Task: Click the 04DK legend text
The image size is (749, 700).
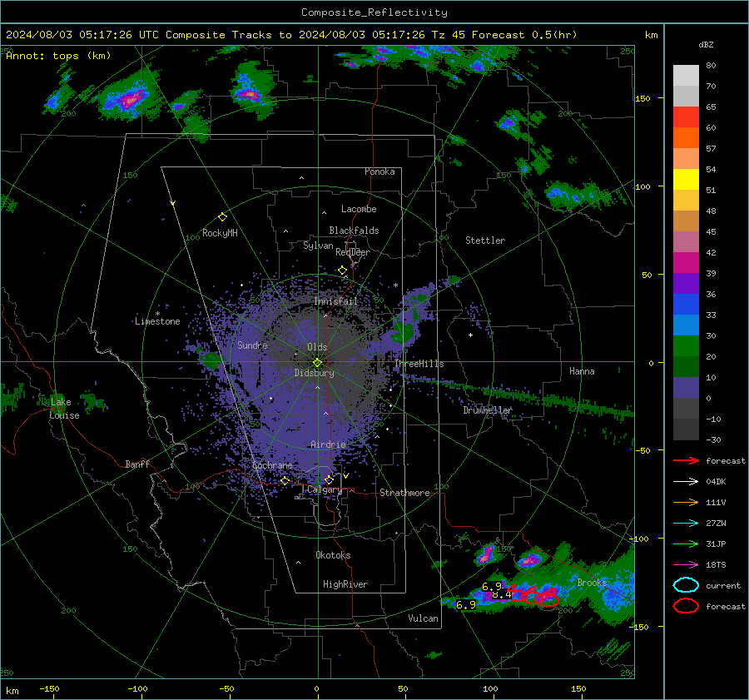Action: 716,482
